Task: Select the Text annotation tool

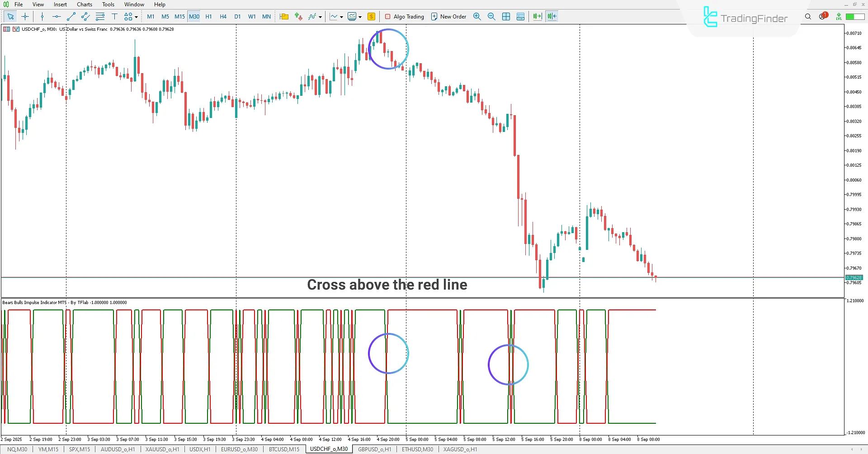Action: click(x=114, y=16)
